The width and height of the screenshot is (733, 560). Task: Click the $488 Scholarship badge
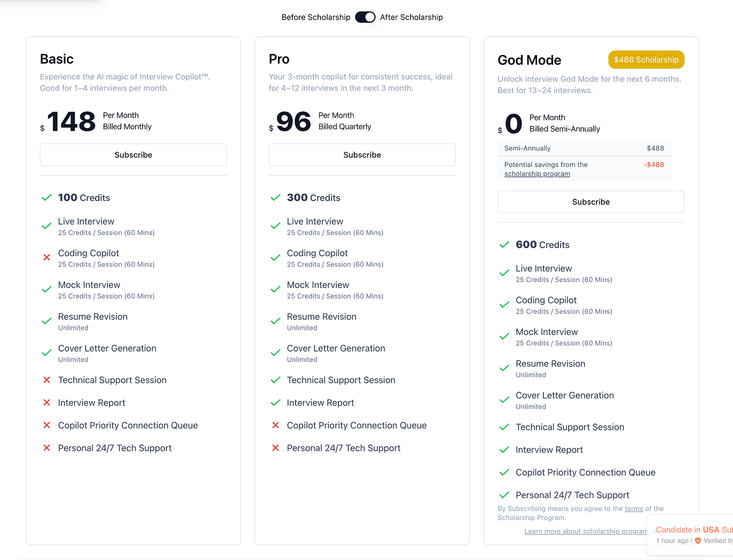point(646,60)
